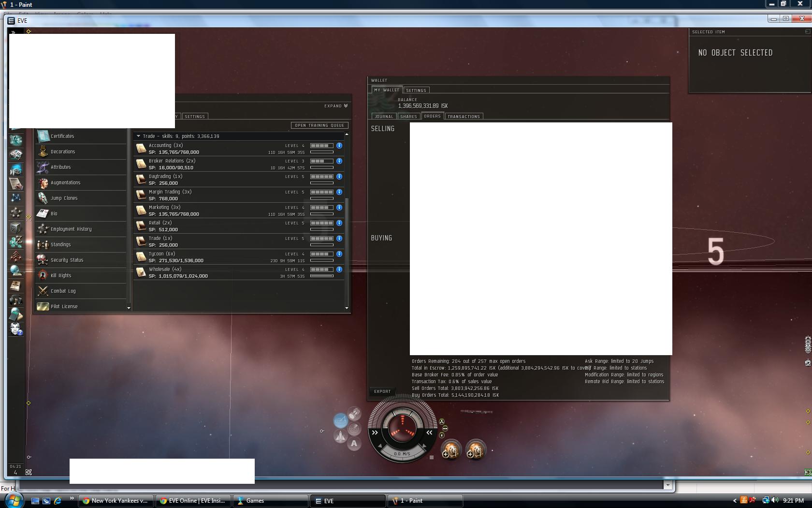Toggle the autopilot A button
The height and width of the screenshot is (508, 812).
point(354,444)
